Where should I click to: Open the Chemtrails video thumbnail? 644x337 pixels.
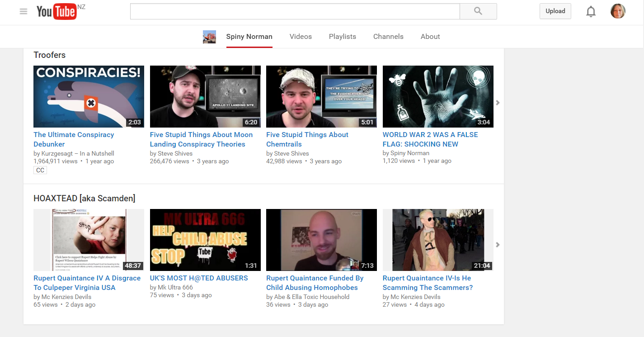[x=321, y=96]
